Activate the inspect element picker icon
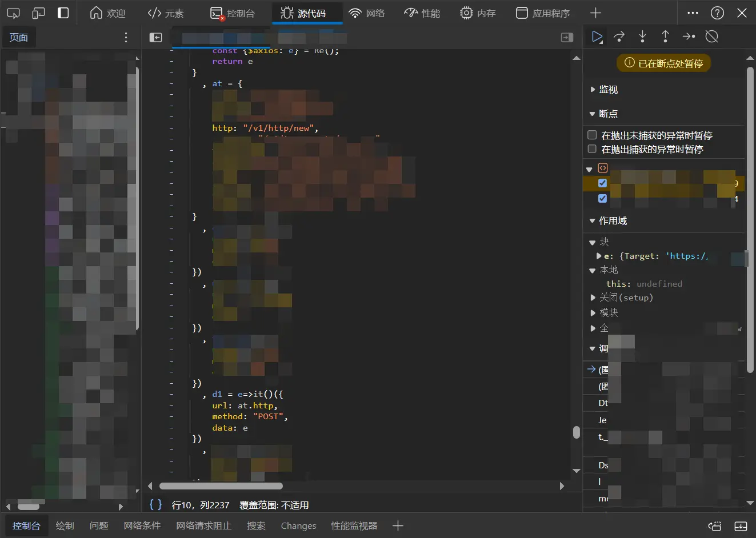The width and height of the screenshot is (756, 538). click(13, 13)
